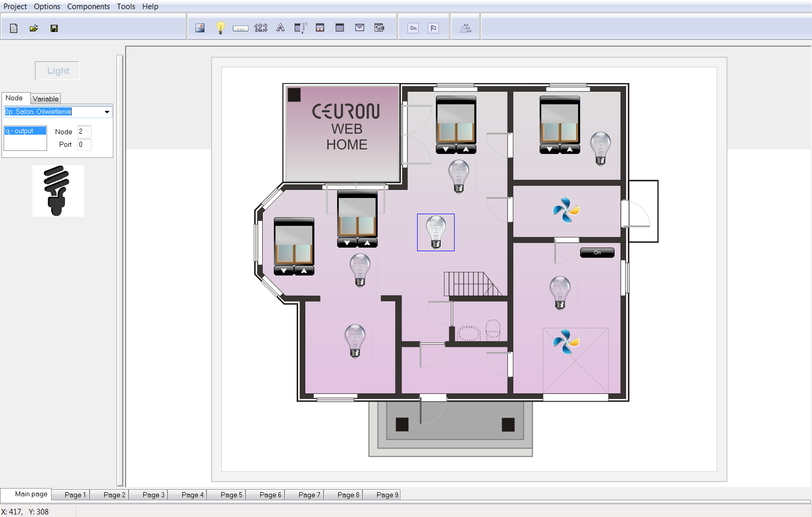Select the bulb below the upper-middle blind
Screen dimensions: 812x517
coord(459,176)
